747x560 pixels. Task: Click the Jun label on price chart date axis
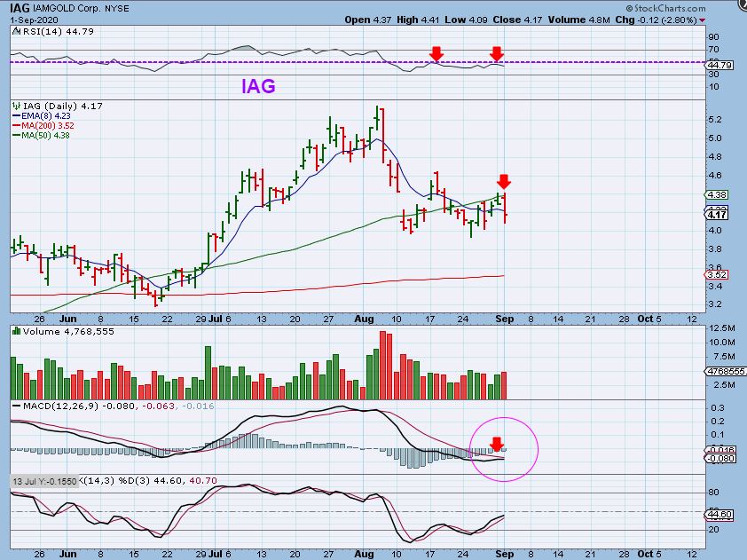coord(67,319)
